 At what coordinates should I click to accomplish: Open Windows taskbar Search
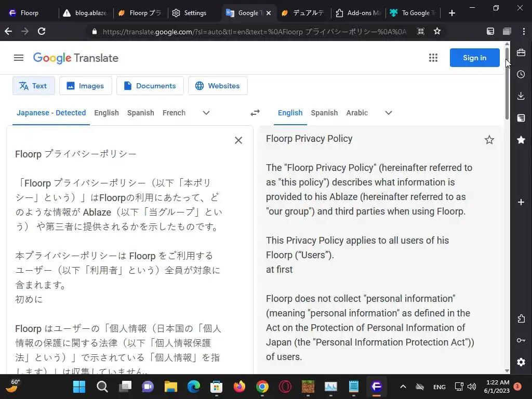click(x=102, y=387)
